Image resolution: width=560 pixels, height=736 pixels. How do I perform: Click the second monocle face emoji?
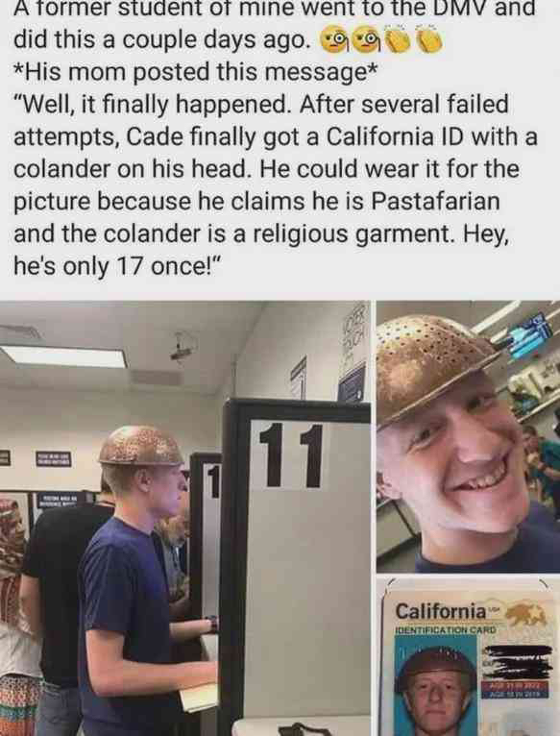pyautogui.click(x=368, y=41)
